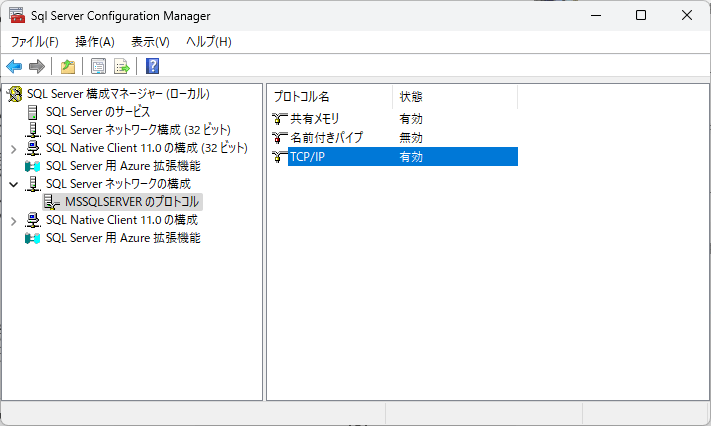Select SQL Server 構成マネージャー (ローカル) root
This screenshot has width=711, height=426.
pyautogui.click(x=118, y=94)
